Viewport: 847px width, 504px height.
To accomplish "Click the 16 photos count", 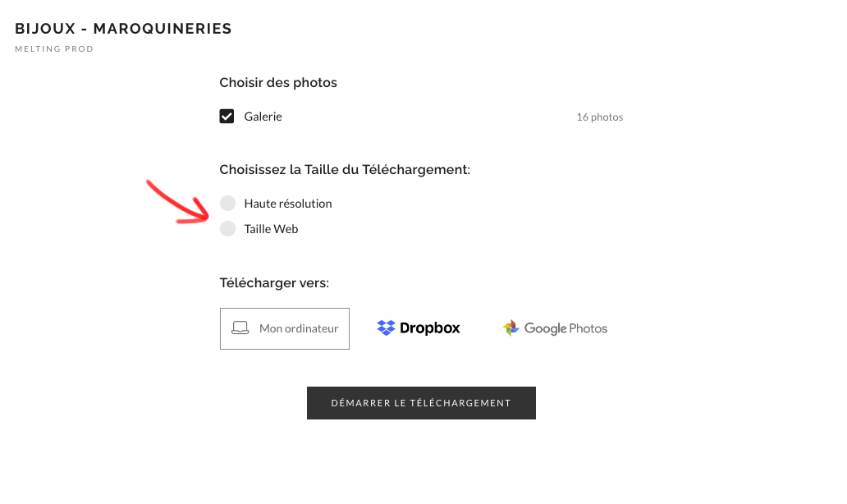I will point(600,117).
